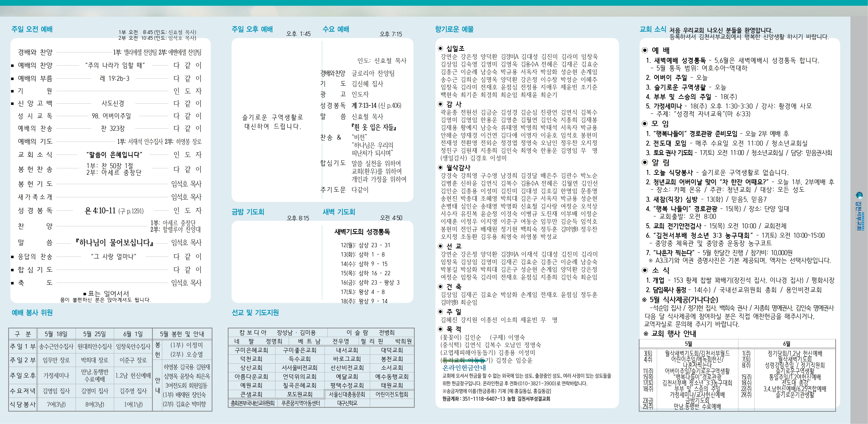Screen dimensions: 868x424
Task: Click the 김천서부교회 logo on the right edge
Action: click(x=859, y=211)
